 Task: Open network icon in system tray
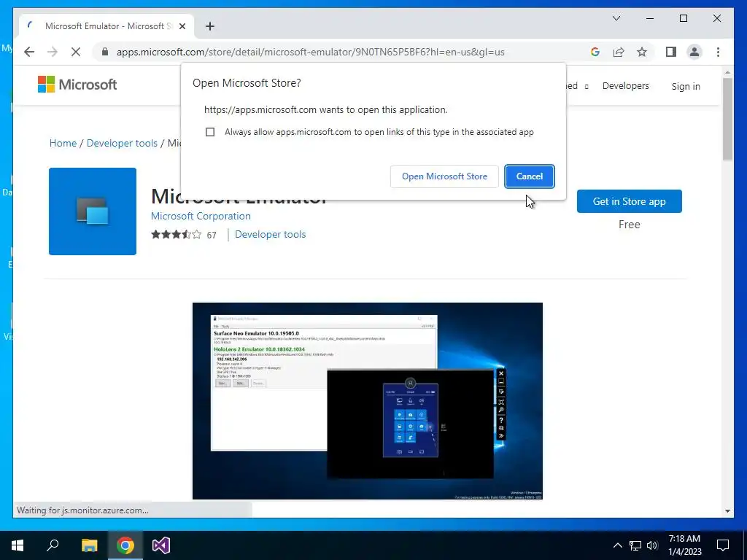[635, 545]
